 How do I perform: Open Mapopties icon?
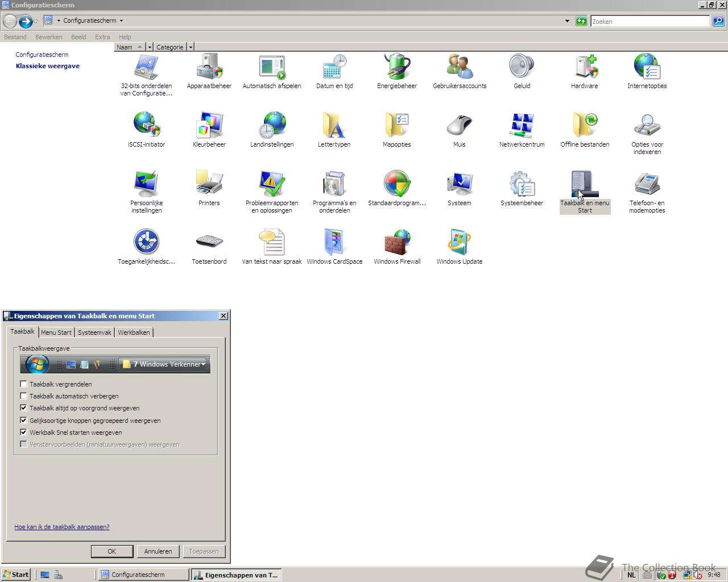tap(397, 125)
